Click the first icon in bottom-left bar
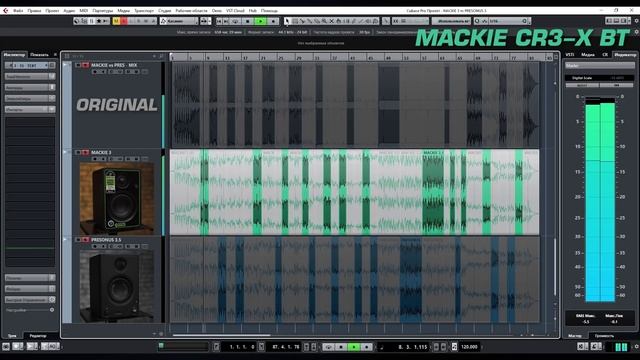The image size is (640, 360). [x=6, y=347]
